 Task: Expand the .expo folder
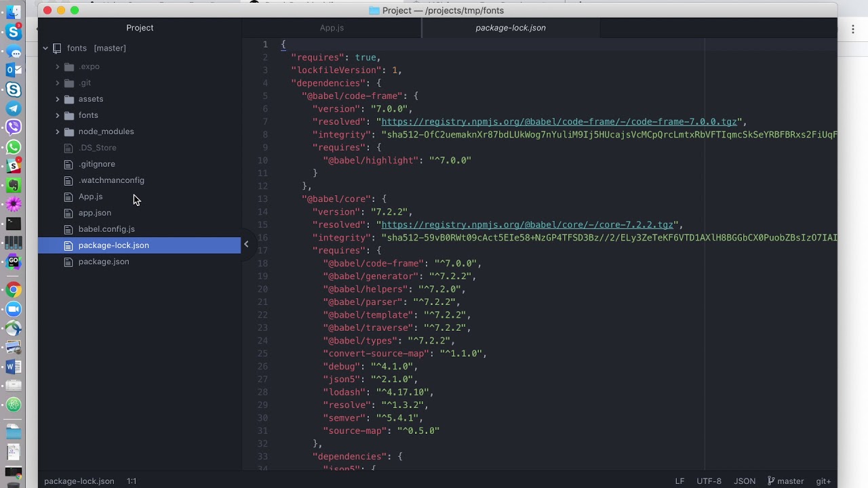pyautogui.click(x=58, y=66)
